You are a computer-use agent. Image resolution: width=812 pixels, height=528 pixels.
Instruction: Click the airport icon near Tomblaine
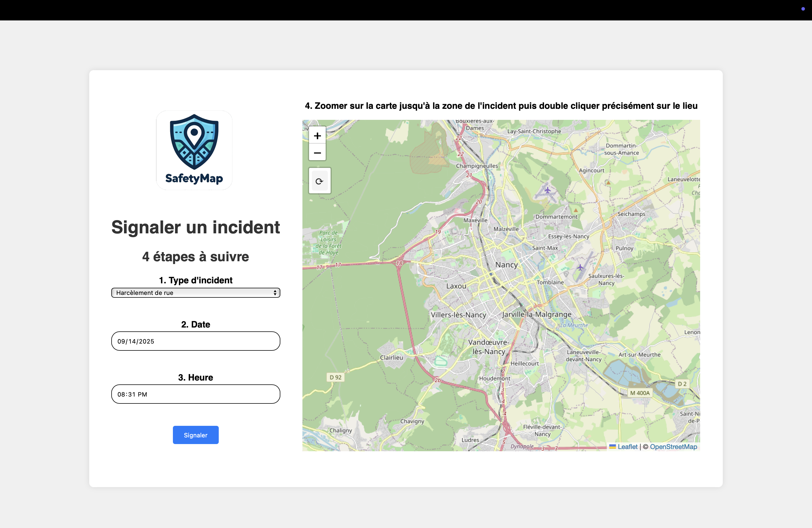tap(580, 267)
